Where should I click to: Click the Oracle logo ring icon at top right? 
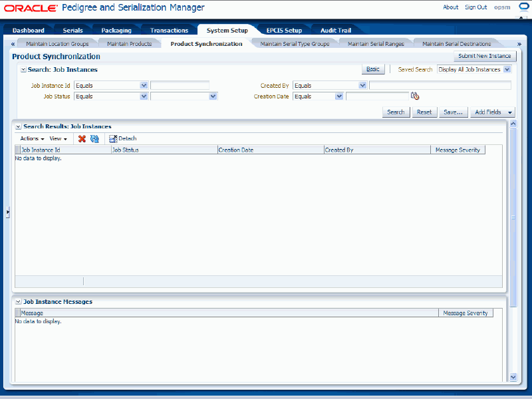pyautogui.click(x=524, y=7)
